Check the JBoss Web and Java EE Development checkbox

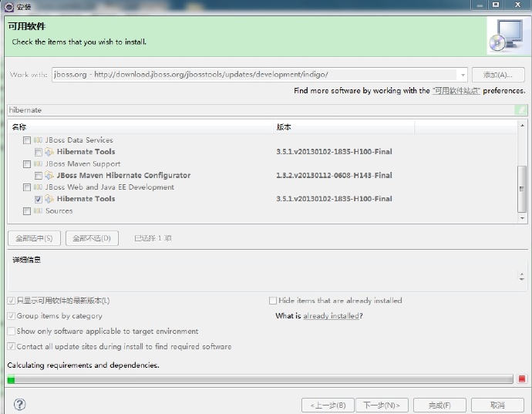[27, 187]
